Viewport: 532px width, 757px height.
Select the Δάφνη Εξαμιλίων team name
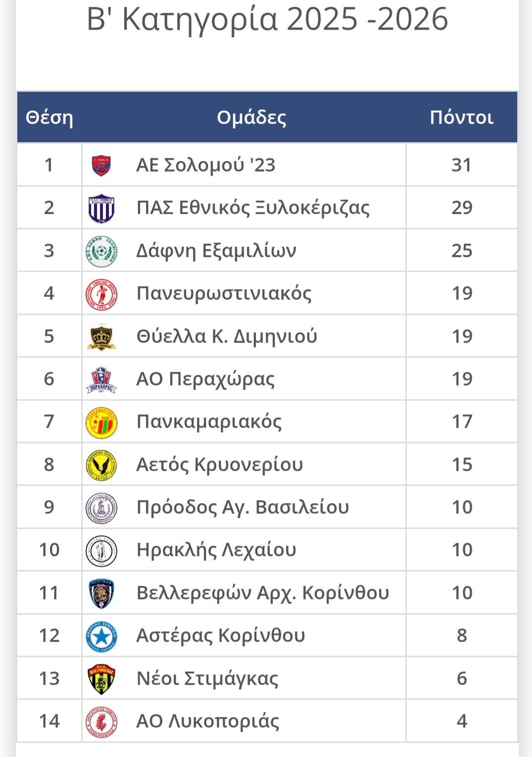tap(216, 251)
